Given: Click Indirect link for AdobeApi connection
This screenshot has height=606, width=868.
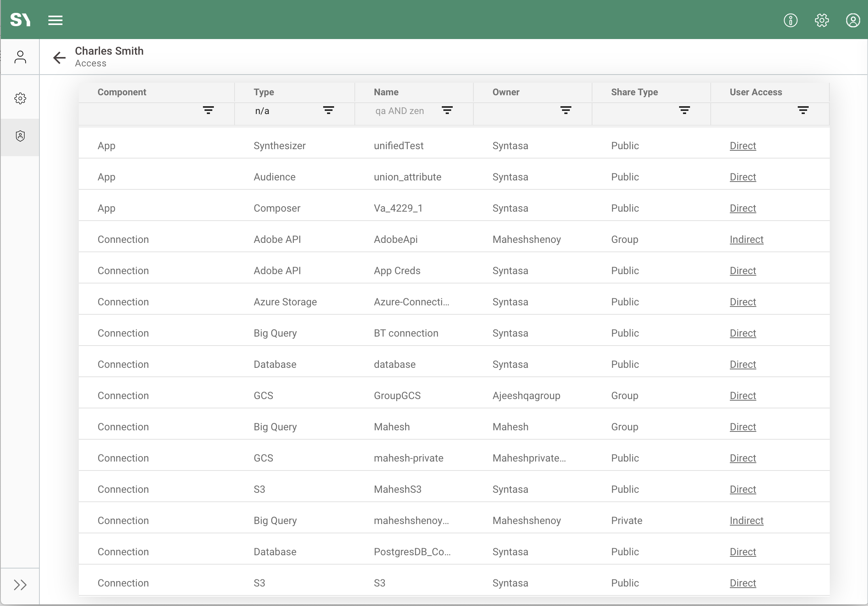Looking at the screenshot, I should point(746,239).
